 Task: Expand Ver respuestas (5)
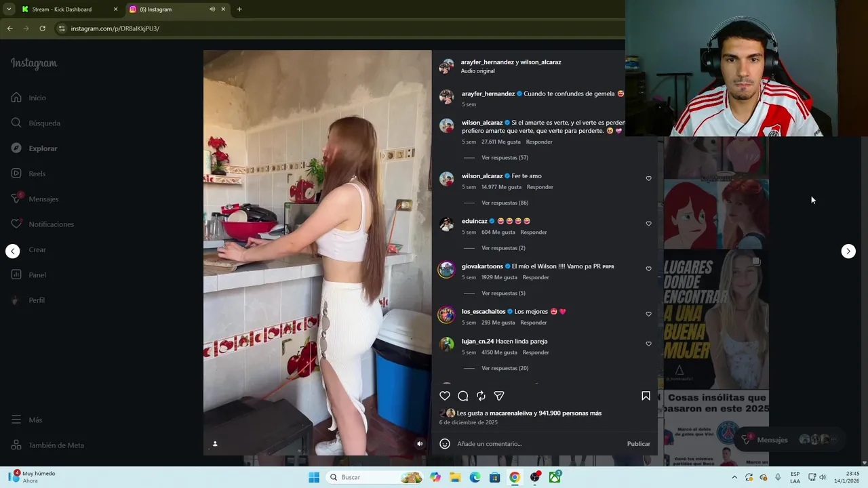pyautogui.click(x=503, y=293)
